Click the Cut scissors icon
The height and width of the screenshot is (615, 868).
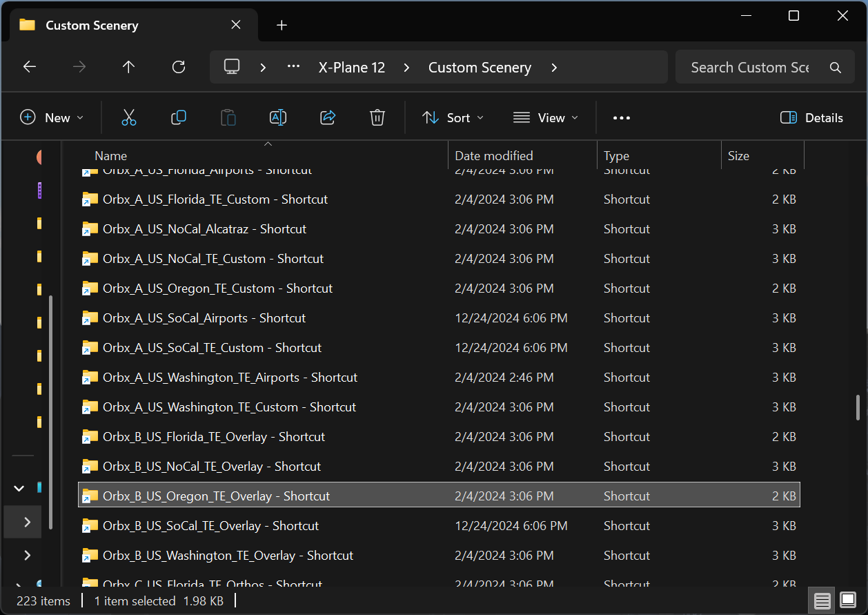129,118
